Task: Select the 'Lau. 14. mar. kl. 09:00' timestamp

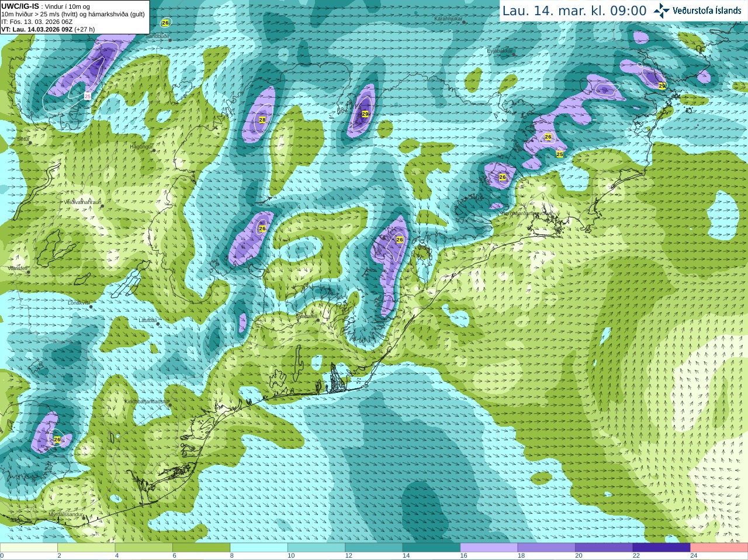Action: 574,11
